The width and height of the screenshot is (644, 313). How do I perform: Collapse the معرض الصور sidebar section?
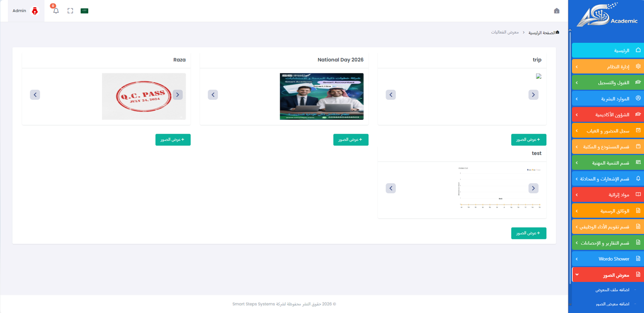point(608,275)
